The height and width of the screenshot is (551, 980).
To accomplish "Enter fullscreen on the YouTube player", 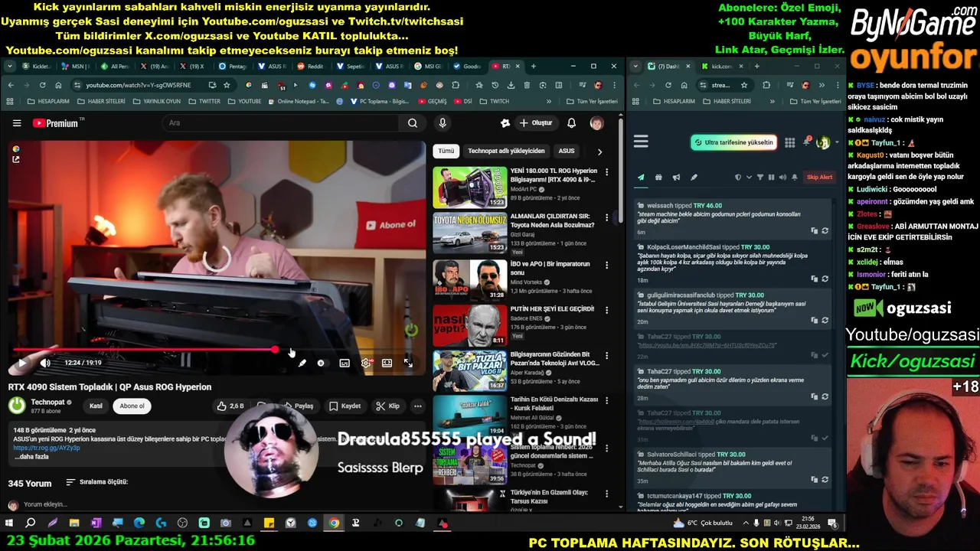I will pos(408,363).
